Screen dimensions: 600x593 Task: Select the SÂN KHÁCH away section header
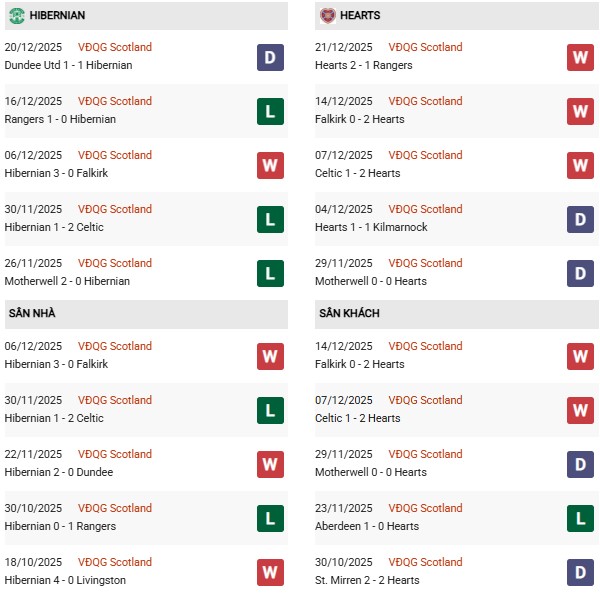pos(349,314)
